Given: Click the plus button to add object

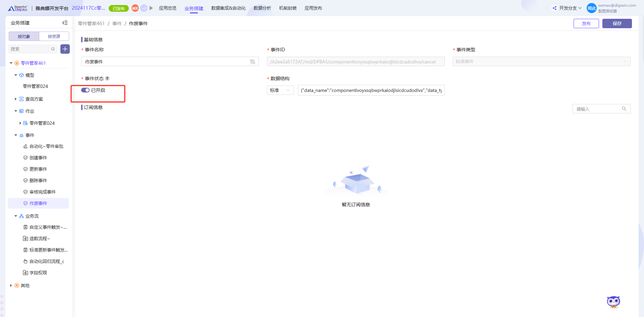Looking at the screenshot, I should point(65,49).
